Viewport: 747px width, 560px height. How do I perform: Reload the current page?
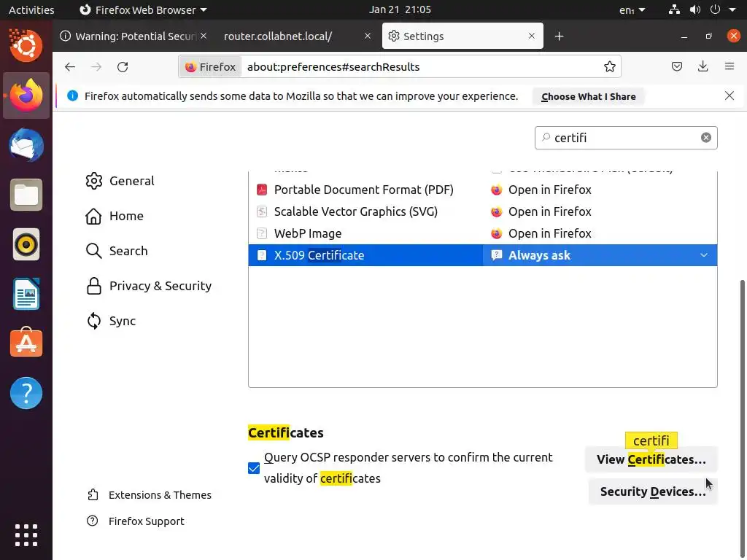(123, 66)
